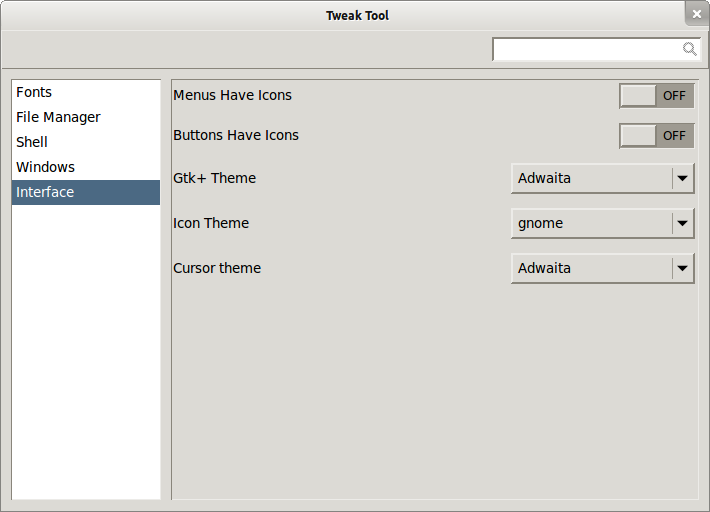
Task: Focus the search text field
Action: pyautogui.click(x=587, y=49)
